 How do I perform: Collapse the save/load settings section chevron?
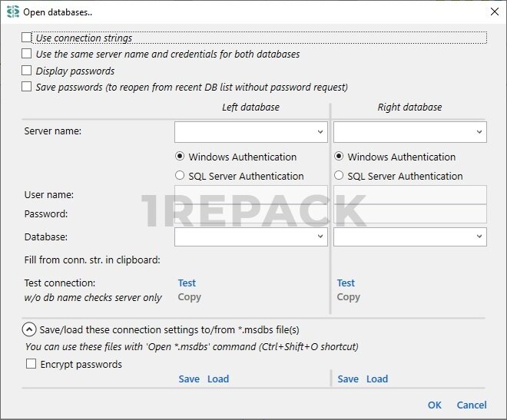29,329
